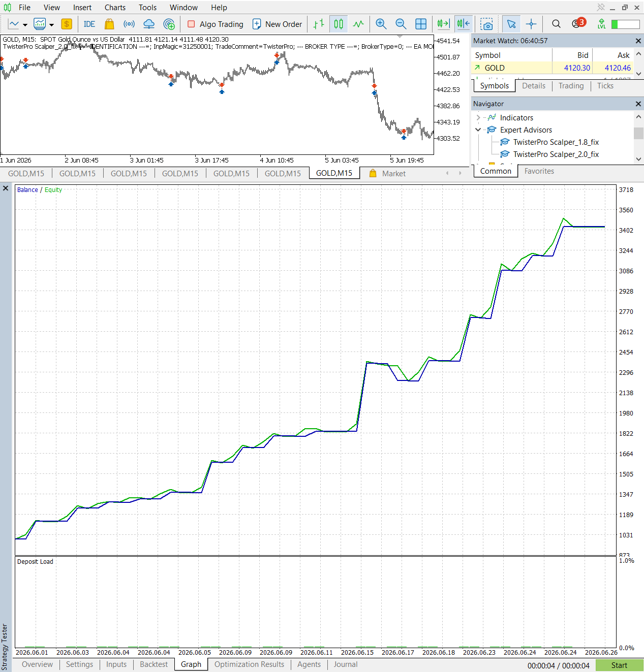Toggle chart auto scroll
Screen dimensions: 644x672
[444, 24]
